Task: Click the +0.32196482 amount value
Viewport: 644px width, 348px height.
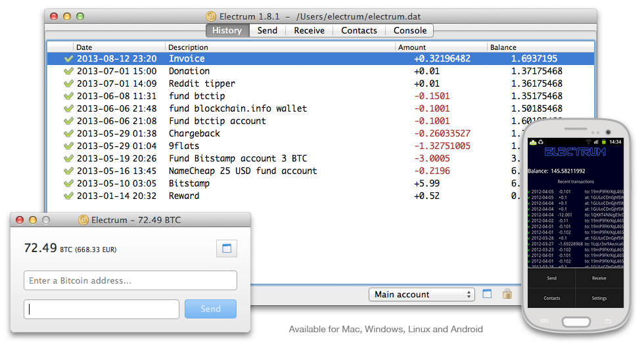Action: [442, 58]
